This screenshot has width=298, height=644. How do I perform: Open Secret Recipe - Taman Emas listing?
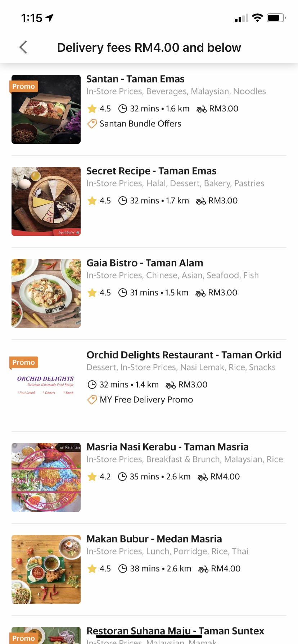(x=151, y=171)
